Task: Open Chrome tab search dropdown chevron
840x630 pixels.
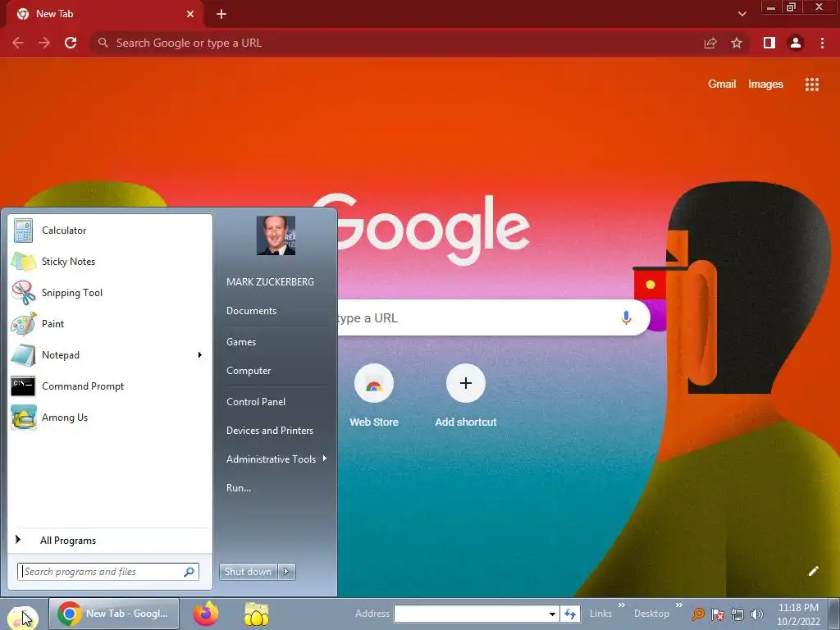Action: click(742, 14)
